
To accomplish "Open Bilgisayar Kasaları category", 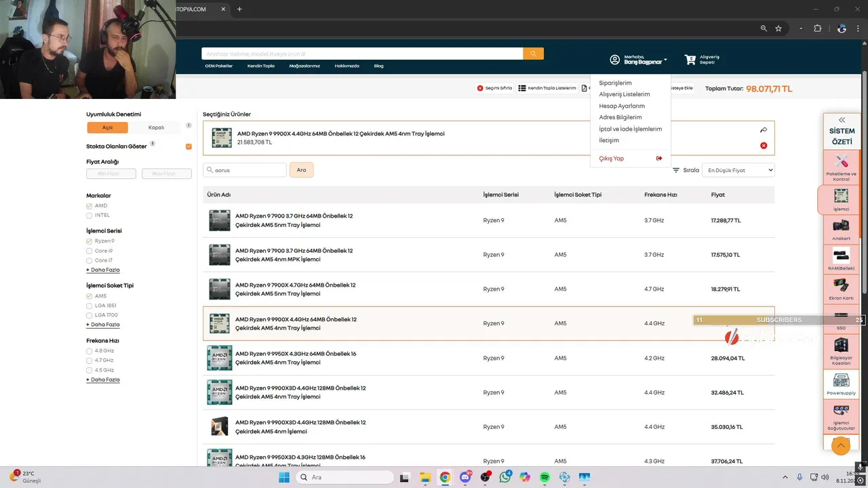I will (842, 350).
